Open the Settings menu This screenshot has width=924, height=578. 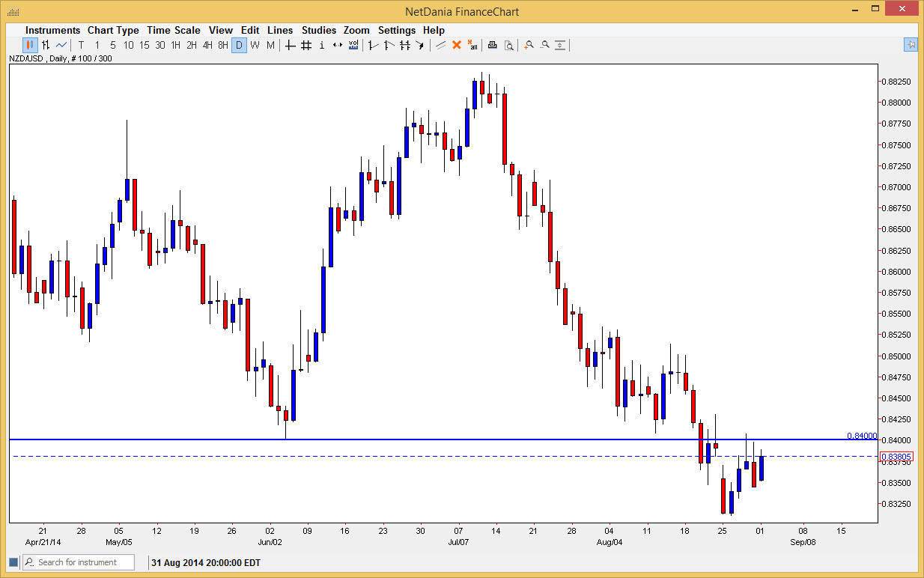(x=396, y=30)
